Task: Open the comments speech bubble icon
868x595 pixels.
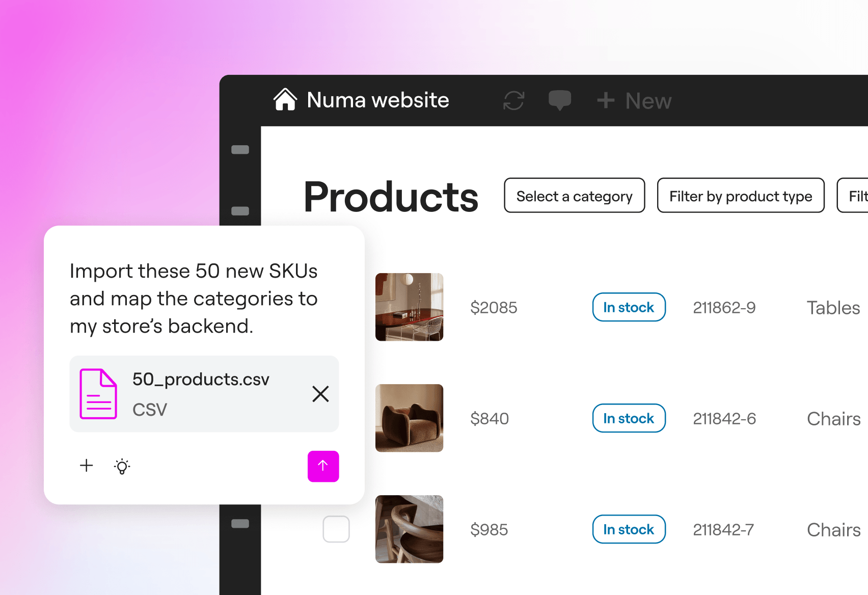Action: point(559,100)
